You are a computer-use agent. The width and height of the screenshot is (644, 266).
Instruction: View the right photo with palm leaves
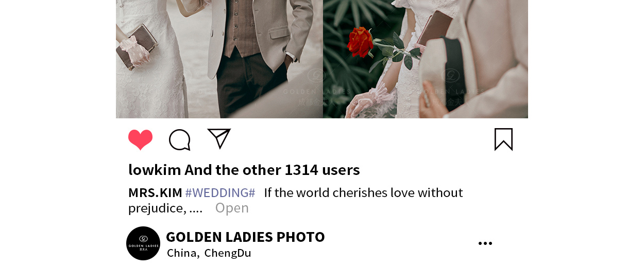426,59
